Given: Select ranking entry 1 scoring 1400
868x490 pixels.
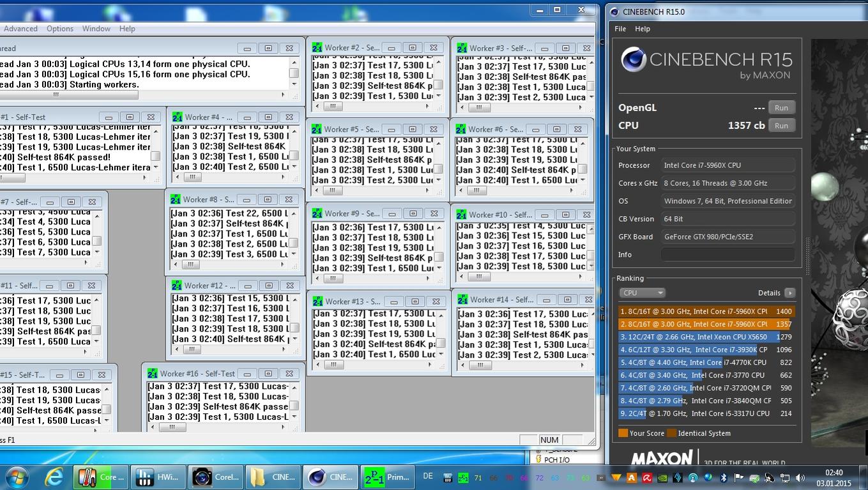Looking at the screenshot, I should click(x=706, y=311).
